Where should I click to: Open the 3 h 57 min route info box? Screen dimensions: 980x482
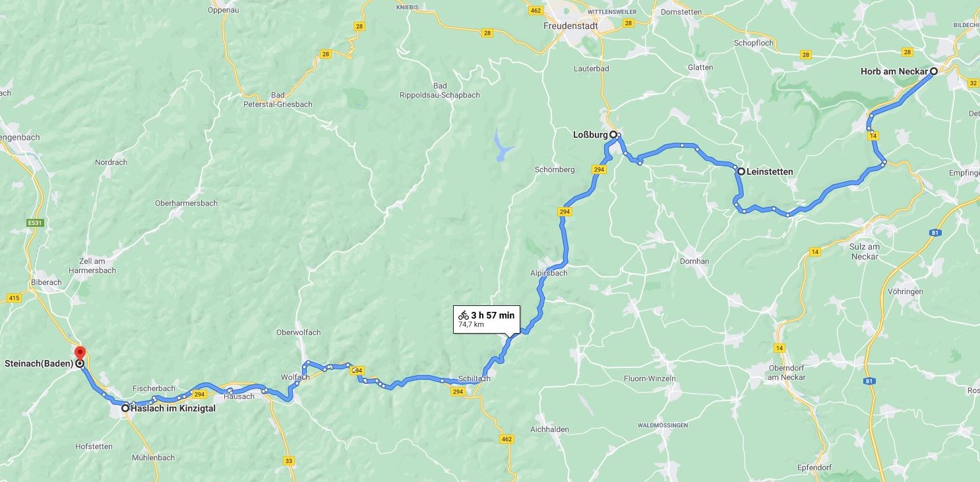click(x=487, y=319)
